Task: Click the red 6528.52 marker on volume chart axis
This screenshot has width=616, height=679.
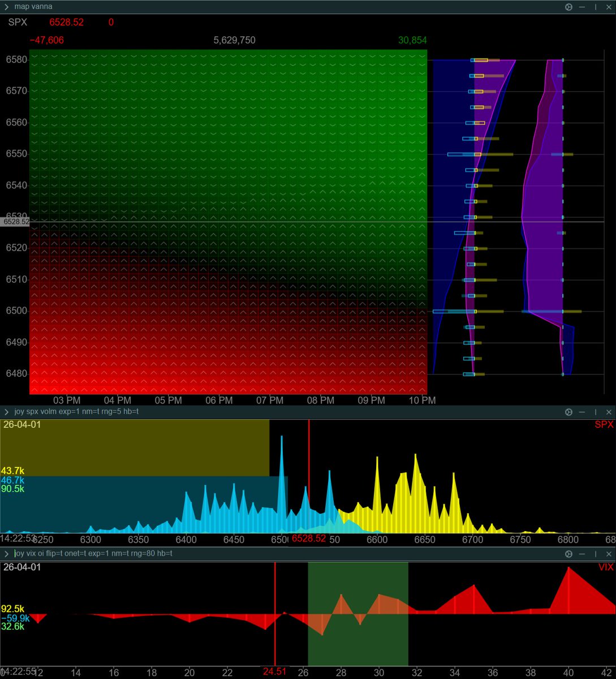Action: pyautogui.click(x=308, y=539)
